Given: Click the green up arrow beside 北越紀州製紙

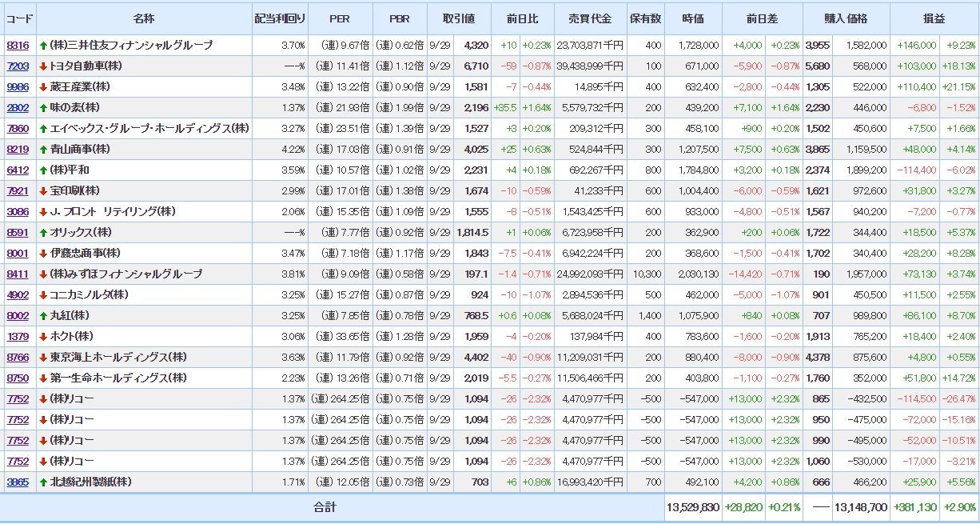Looking at the screenshot, I should (43, 482).
